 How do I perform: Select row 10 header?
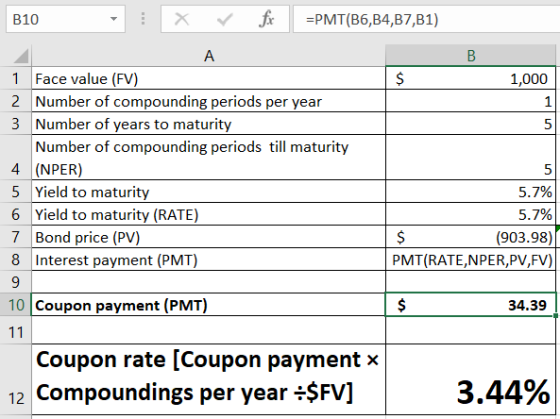(15, 305)
